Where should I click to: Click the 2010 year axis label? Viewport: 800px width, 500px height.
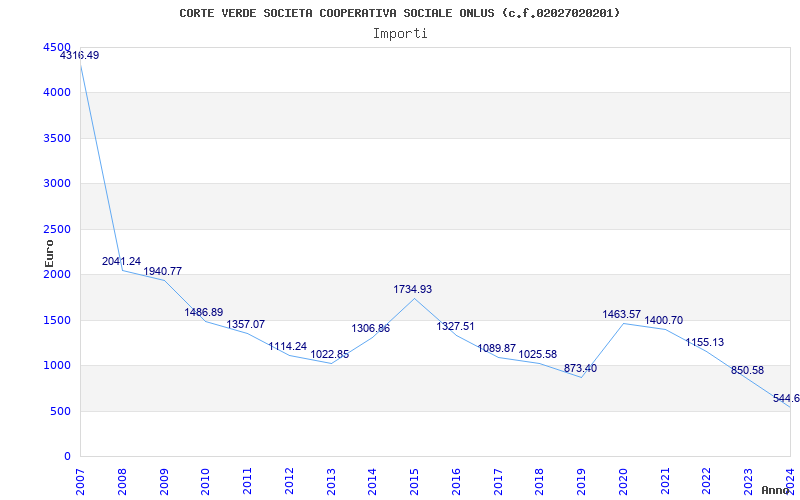pos(205,482)
